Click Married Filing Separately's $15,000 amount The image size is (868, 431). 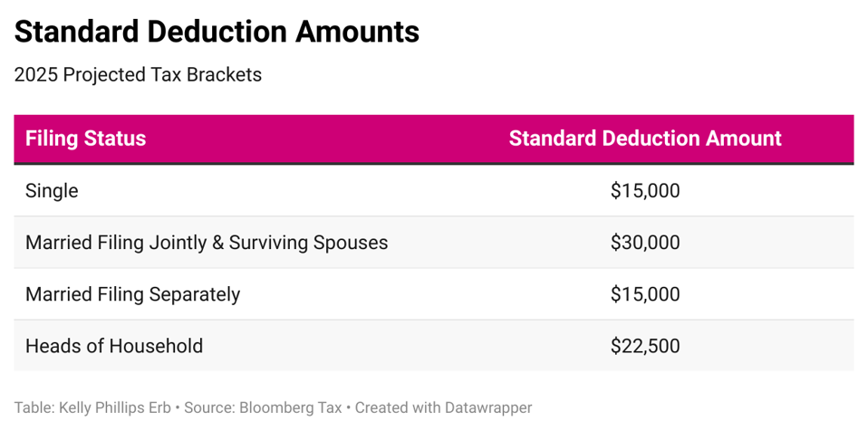click(x=644, y=294)
